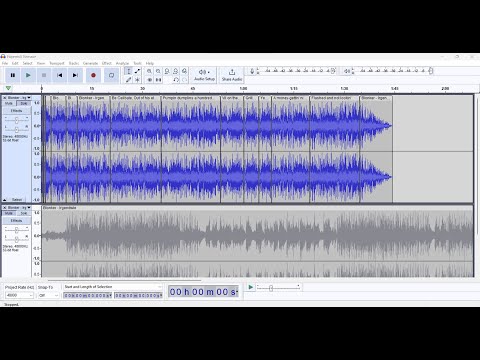Adjust the playback level slider knob
Image resolution: width=480 pixels, height=360 pixels.
pyautogui.click(x=431, y=71)
